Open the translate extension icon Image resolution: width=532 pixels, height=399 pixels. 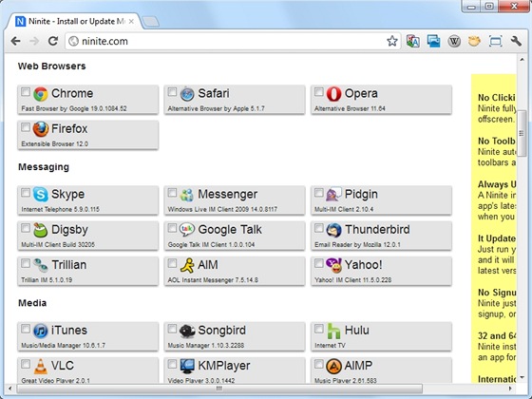pos(413,42)
